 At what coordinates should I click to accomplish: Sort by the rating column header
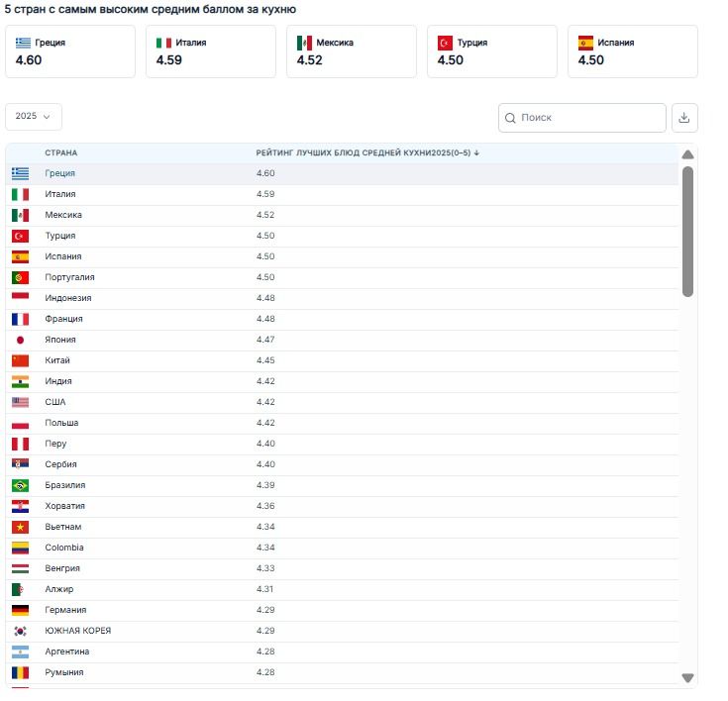pos(367,153)
